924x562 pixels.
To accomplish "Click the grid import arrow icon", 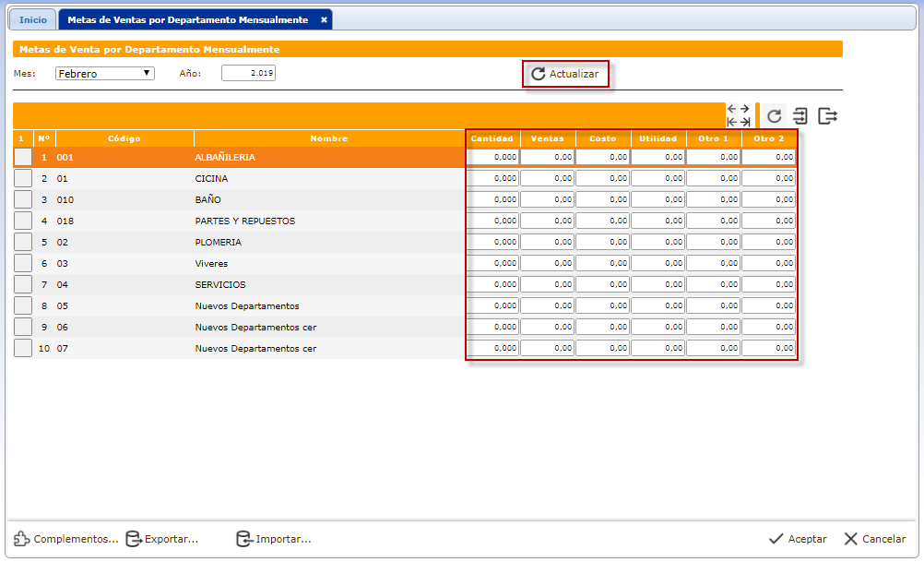I will [x=800, y=116].
